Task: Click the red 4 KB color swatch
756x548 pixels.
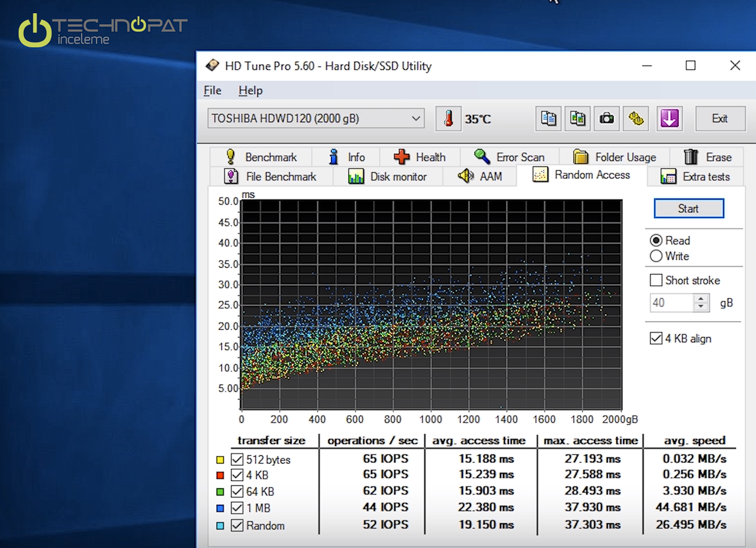Action: pos(220,476)
